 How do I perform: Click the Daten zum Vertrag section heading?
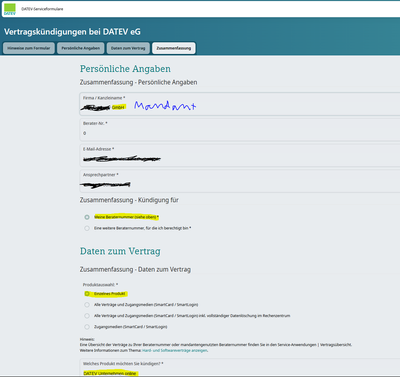(x=120, y=251)
